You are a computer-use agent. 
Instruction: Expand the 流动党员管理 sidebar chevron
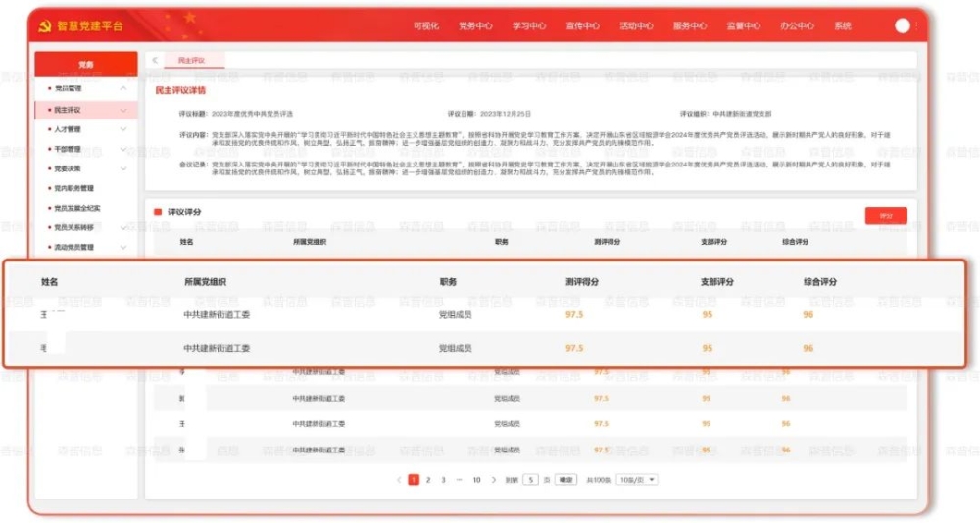[x=123, y=248]
